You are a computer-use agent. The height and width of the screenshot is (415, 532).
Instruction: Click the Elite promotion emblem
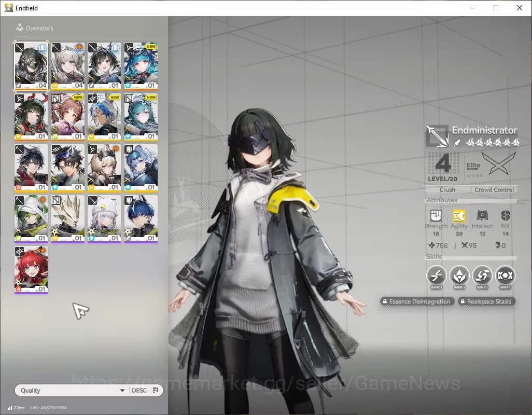[x=498, y=163]
